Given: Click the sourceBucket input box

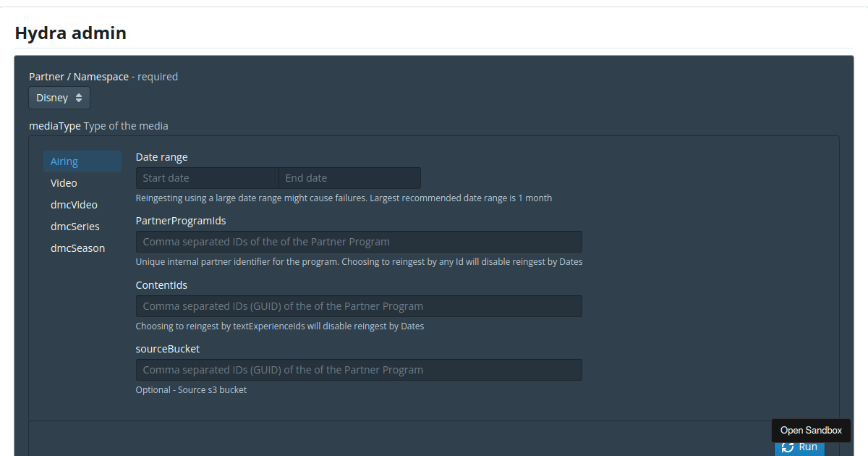Looking at the screenshot, I should point(358,369).
